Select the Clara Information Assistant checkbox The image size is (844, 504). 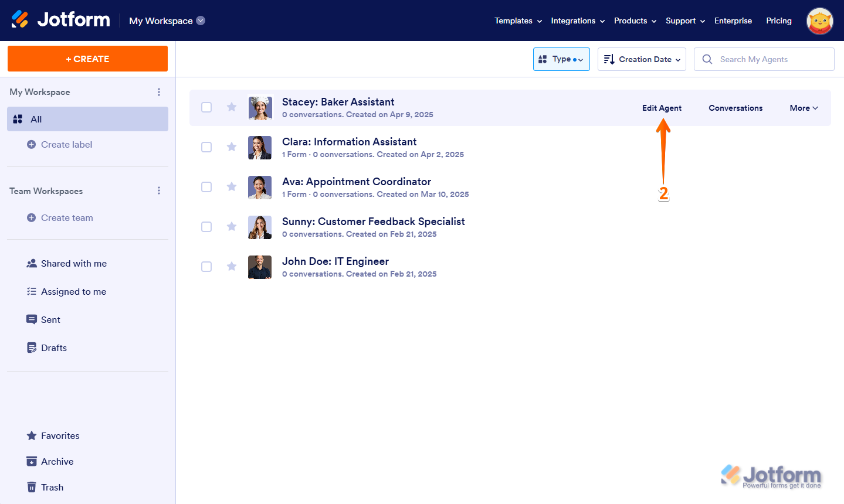206,147
